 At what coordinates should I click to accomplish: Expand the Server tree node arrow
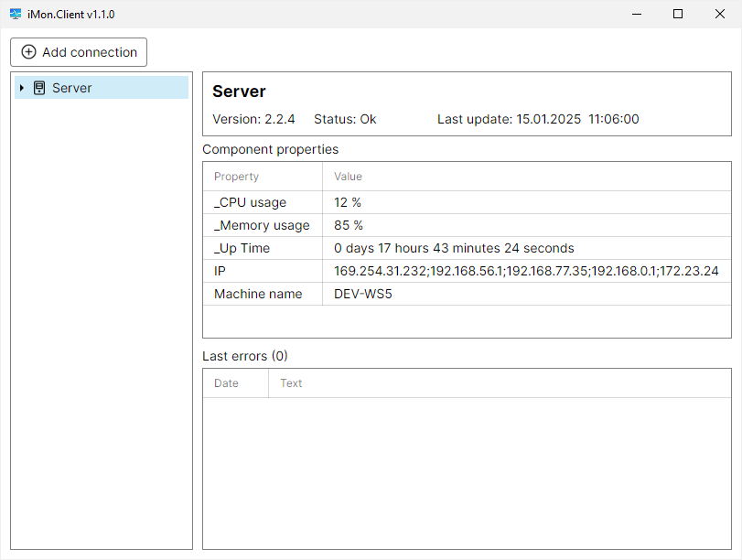pyautogui.click(x=22, y=88)
